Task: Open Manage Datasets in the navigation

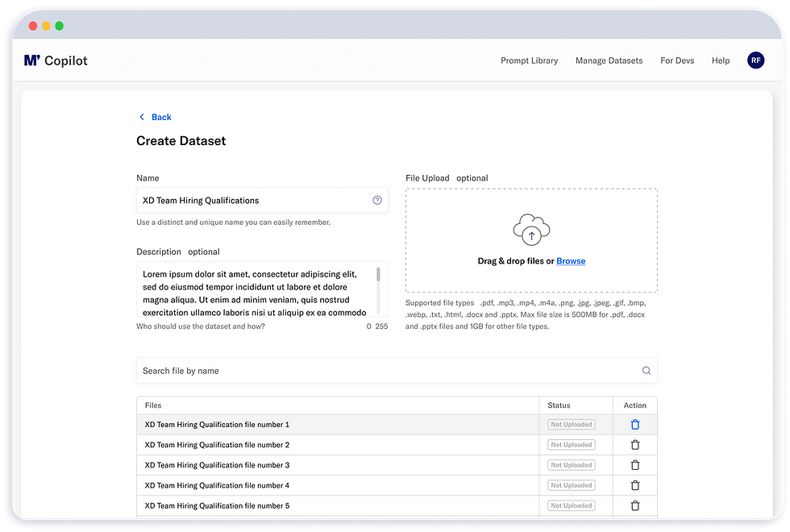Action: 609,60
